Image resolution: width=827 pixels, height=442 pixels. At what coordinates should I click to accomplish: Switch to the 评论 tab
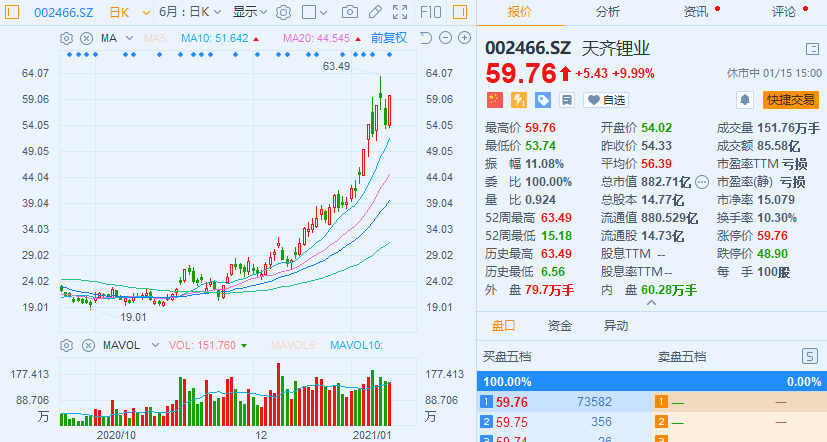[784, 12]
